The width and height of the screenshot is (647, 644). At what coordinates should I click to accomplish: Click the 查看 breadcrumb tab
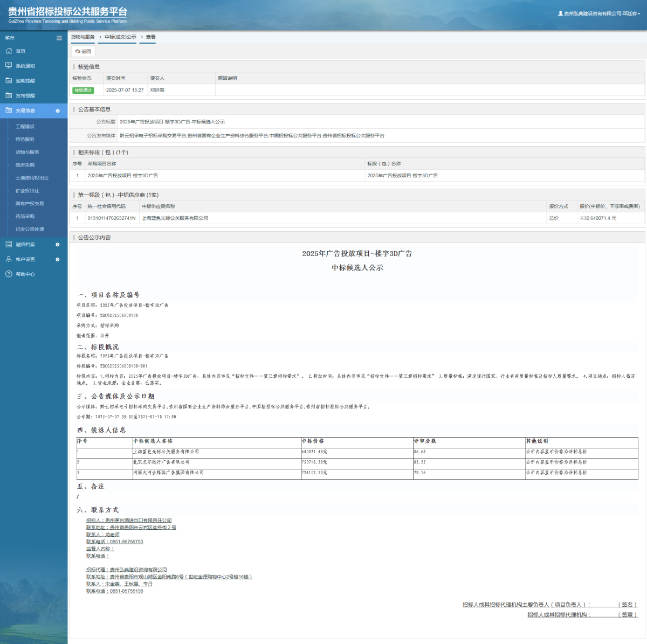pos(151,37)
